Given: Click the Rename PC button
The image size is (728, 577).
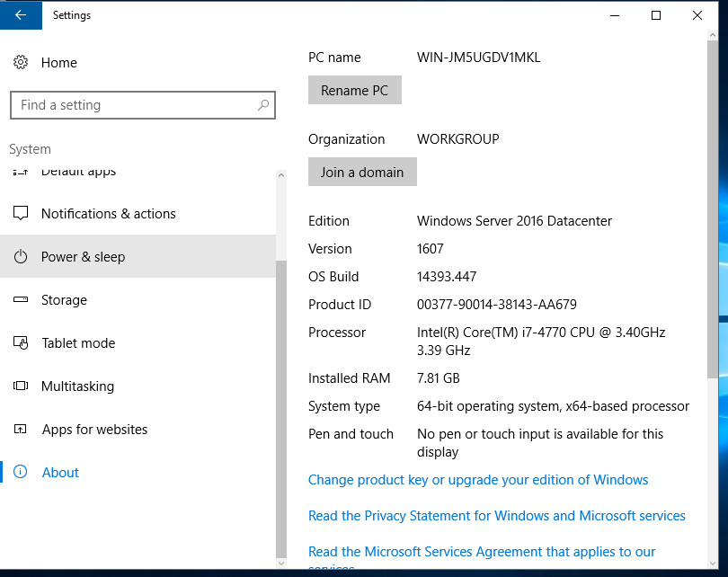Looking at the screenshot, I should click(355, 90).
